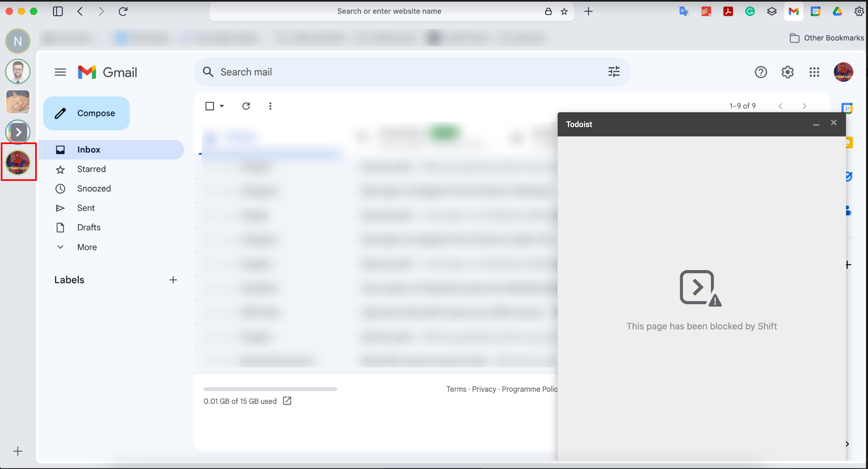Switch to the man-with-glasses account avatar
The image size is (868, 469).
(18, 72)
